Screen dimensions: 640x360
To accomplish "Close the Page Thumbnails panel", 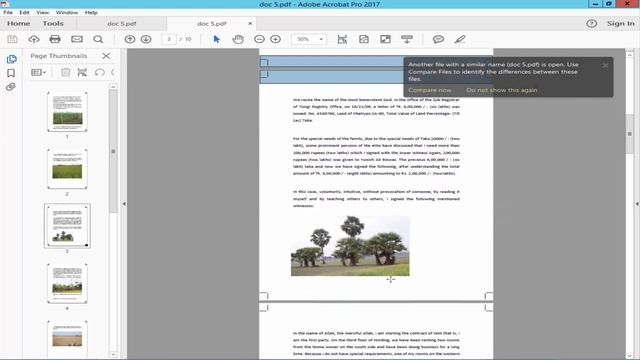I will point(106,56).
